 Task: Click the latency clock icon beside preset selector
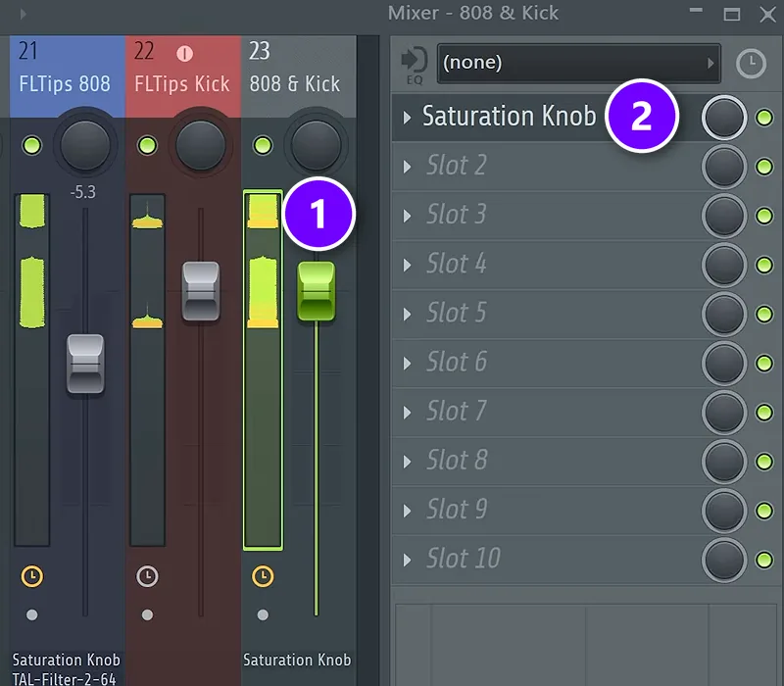(751, 64)
